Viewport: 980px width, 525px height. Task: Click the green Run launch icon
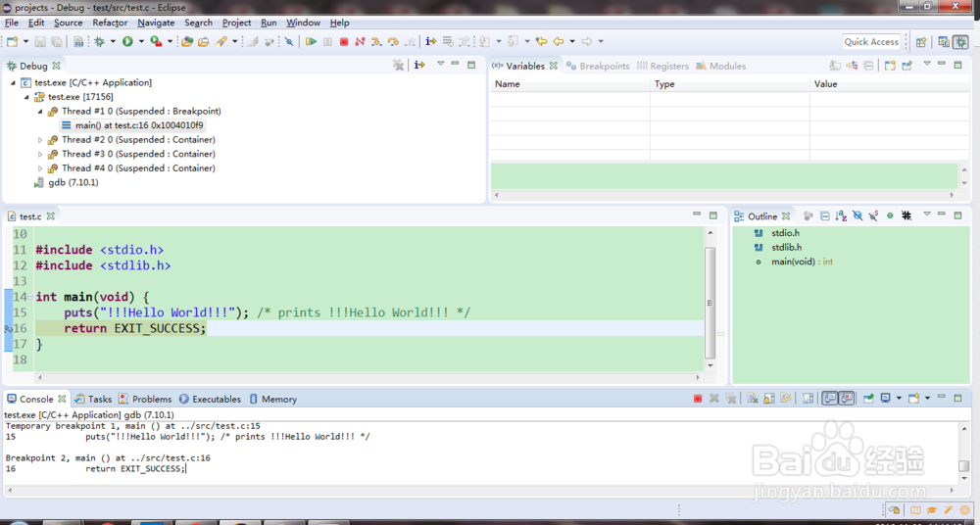point(127,42)
